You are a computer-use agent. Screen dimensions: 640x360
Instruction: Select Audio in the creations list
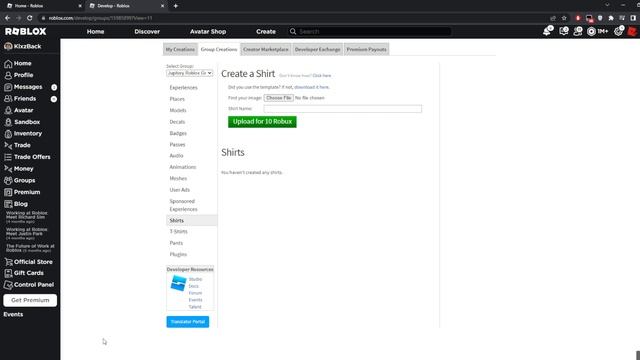[x=176, y=156]
